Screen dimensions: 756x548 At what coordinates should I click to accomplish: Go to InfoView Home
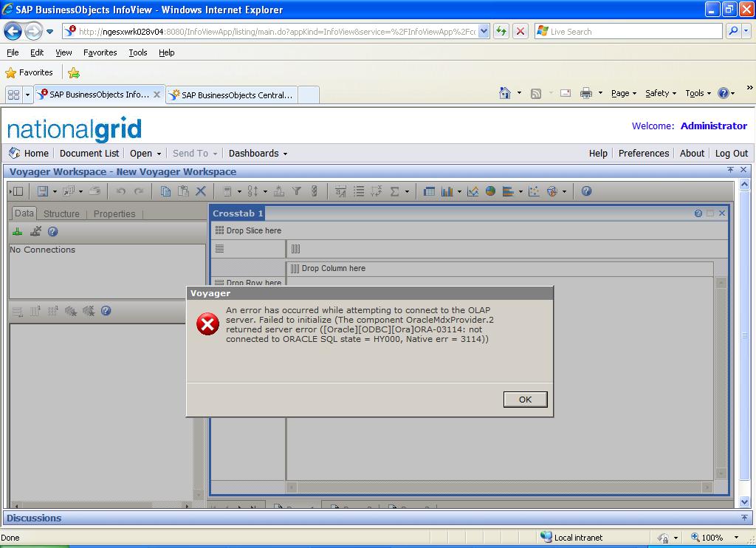(x=29, y=154)
